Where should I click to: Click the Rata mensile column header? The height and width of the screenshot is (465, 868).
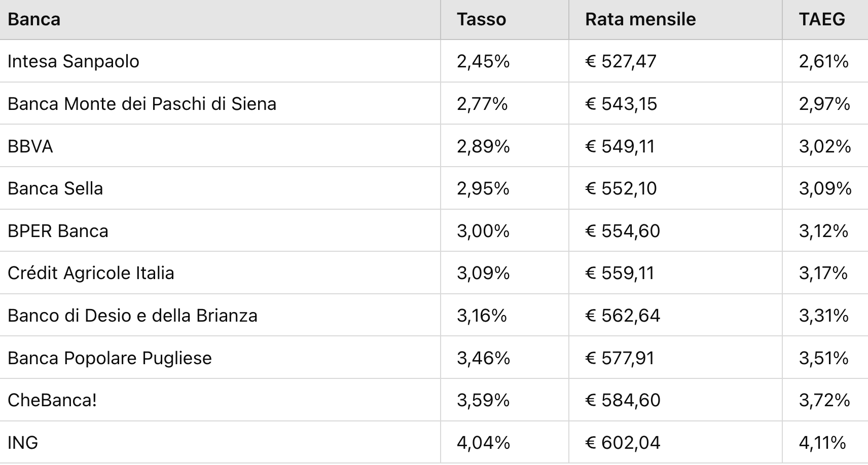[x=640, y=19]
